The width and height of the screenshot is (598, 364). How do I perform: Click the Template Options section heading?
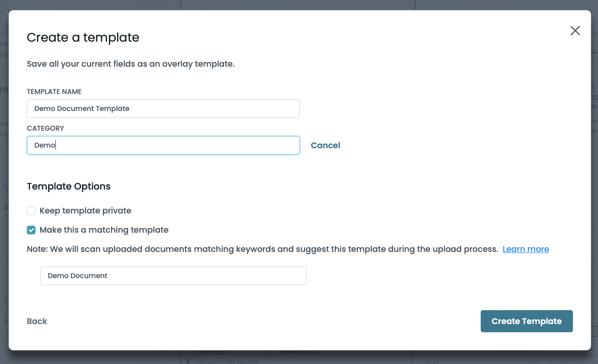(x=69, y=186)
